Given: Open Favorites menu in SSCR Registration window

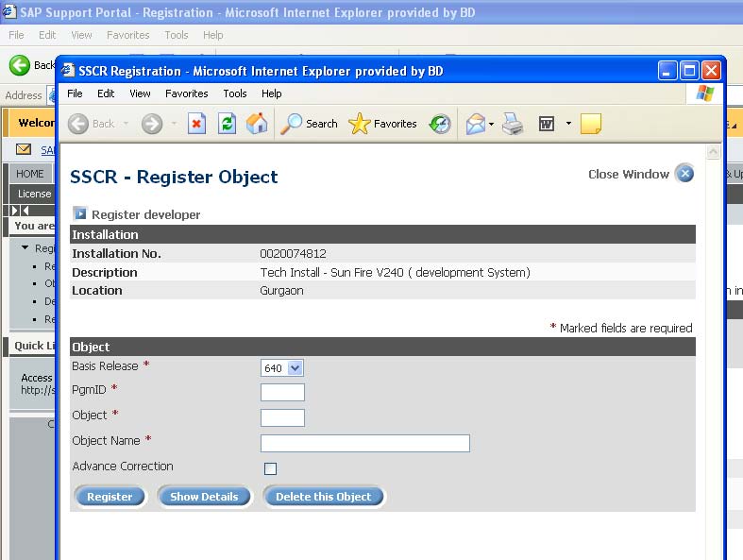Looking at the screenshot, I should tap(187, 93).
